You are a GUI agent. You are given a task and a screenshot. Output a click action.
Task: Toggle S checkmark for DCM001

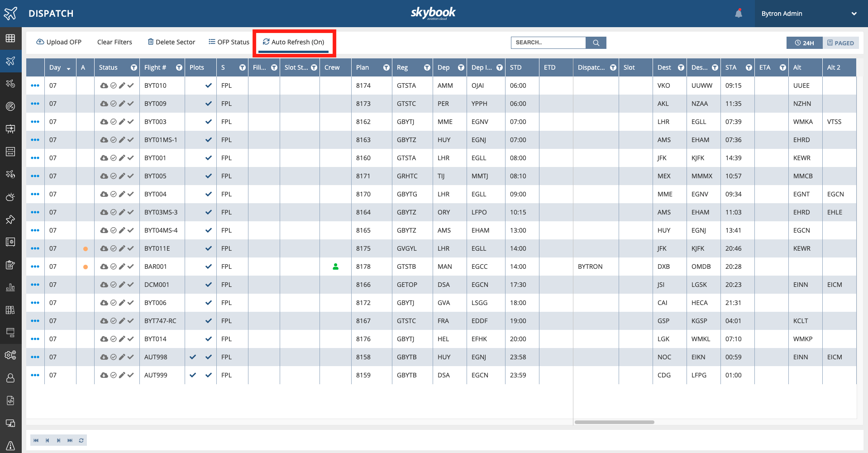point(209,285)
